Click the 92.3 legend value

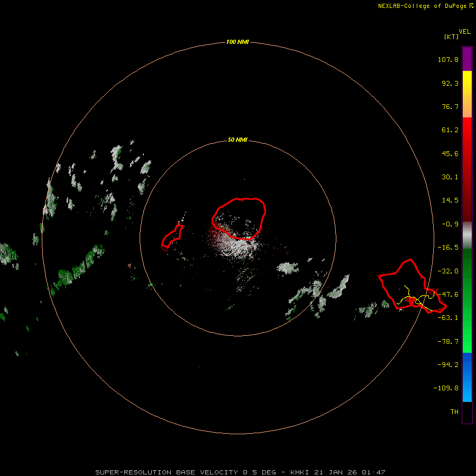tap(450, 83)
